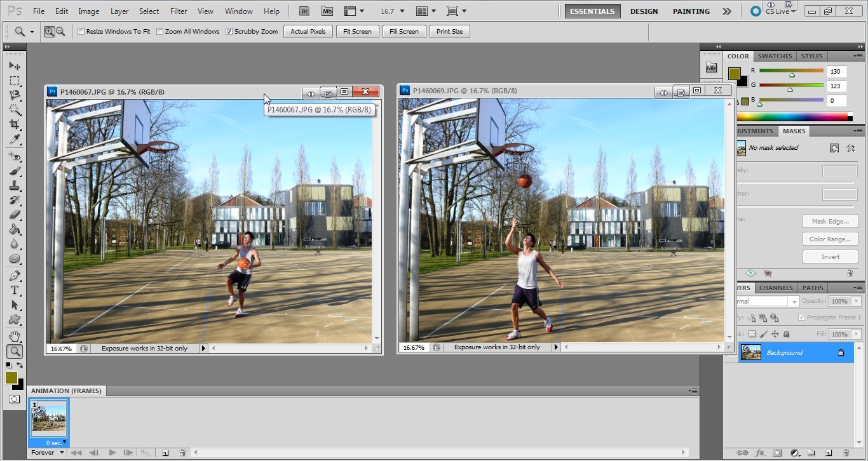Screen dimensions: 868x461
Task: Open the Filter menu
Action: (179, 11)
